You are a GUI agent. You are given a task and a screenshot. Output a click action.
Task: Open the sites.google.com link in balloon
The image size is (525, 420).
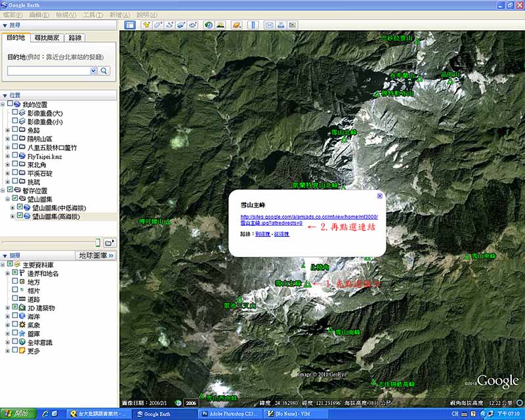(308, 220)
